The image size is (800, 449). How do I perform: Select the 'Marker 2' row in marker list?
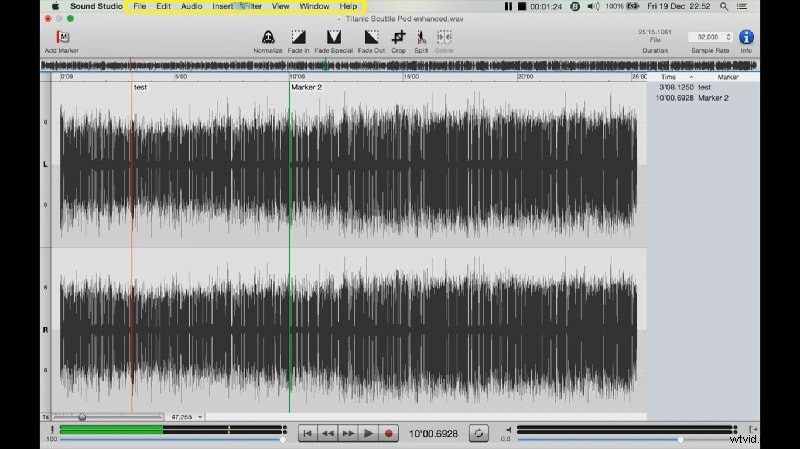pyautogui.click(x=703, y=98)
